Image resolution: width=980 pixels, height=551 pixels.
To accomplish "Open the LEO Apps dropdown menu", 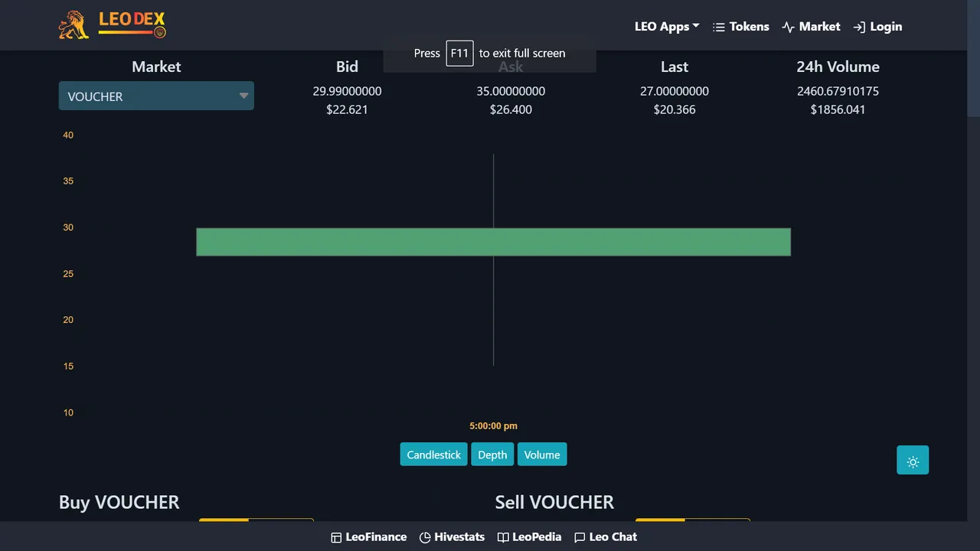I will click(x=667, y=27).
